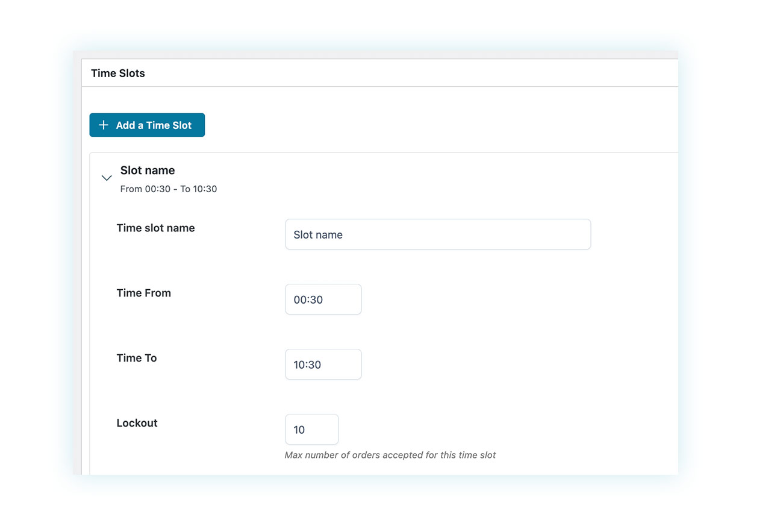Select the Lockout value field showing 10
This screenshot has height=532, width=783.
pos(311,429)
